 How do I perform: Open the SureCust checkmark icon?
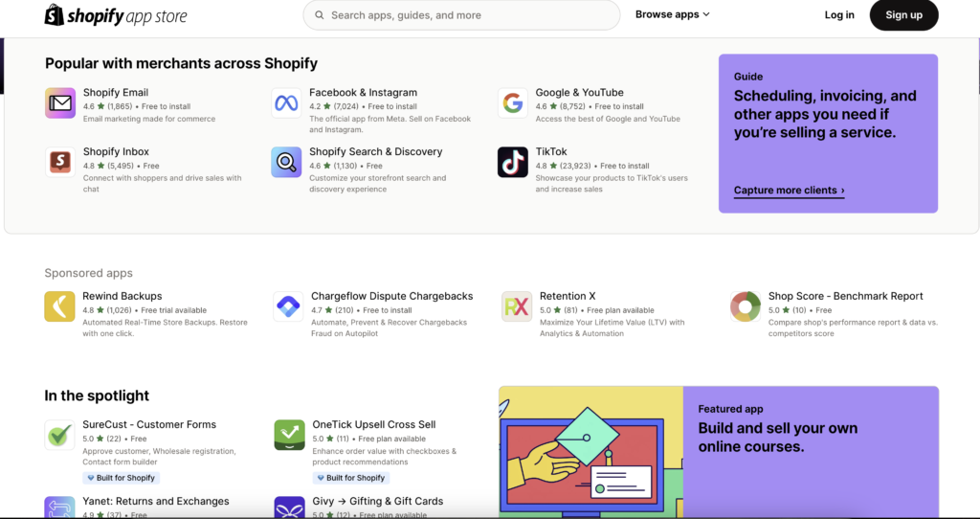pyautogui.click(x=59, y=435)
